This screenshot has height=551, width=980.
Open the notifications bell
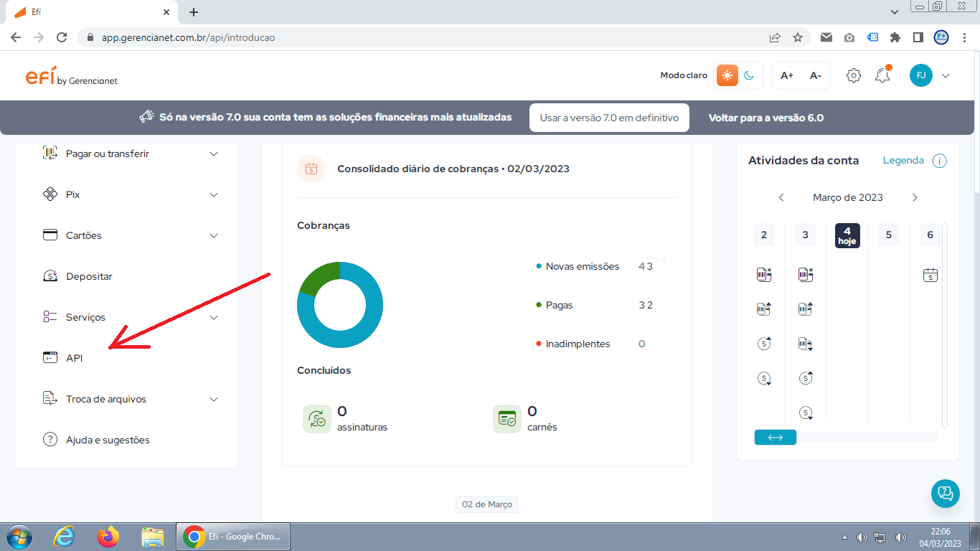(882, 75)
